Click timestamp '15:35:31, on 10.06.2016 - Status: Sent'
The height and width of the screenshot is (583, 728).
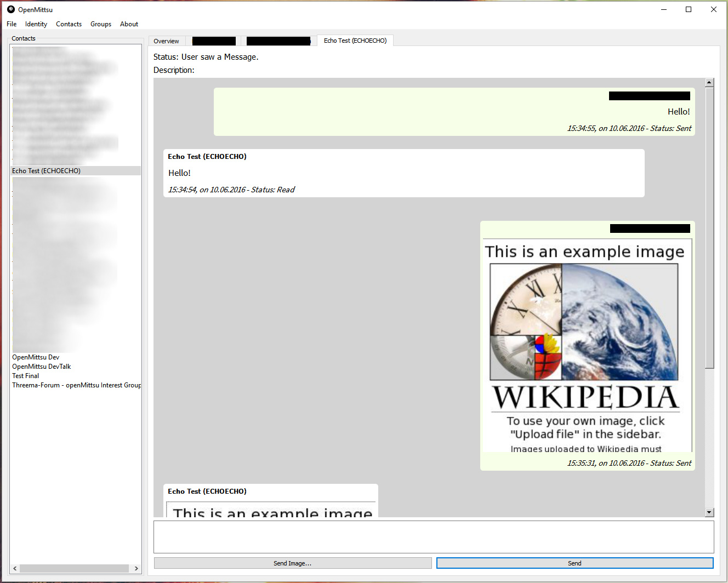(x=629, y=463)
